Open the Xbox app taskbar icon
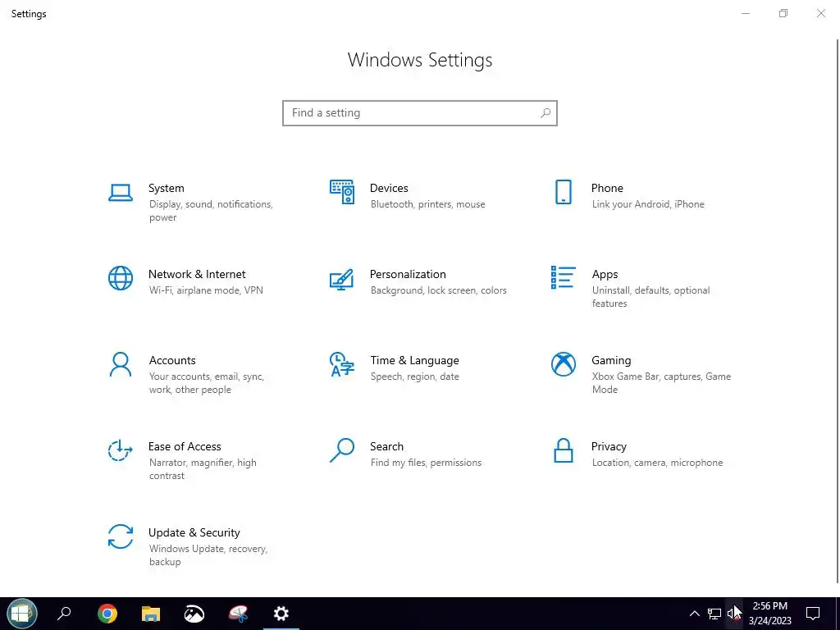The width and height of the screenshot is (840, 630). coord(194,614)
